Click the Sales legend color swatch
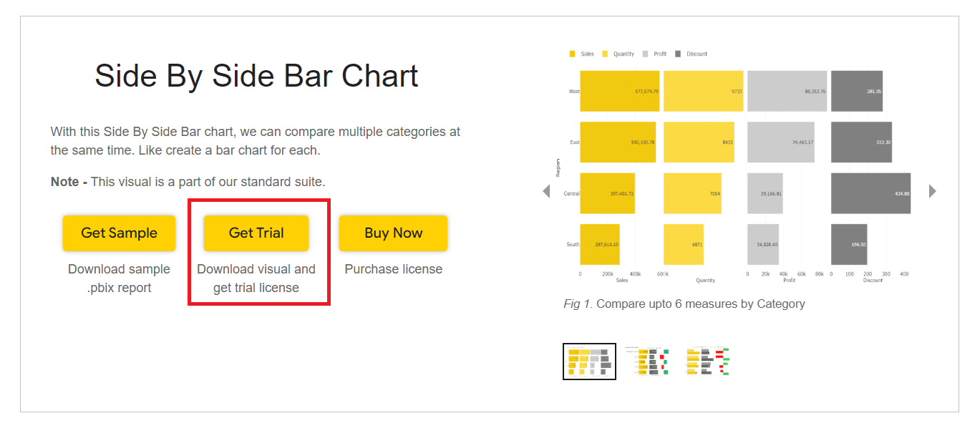Viewport: 980px width, 436px height. (572, 54)
